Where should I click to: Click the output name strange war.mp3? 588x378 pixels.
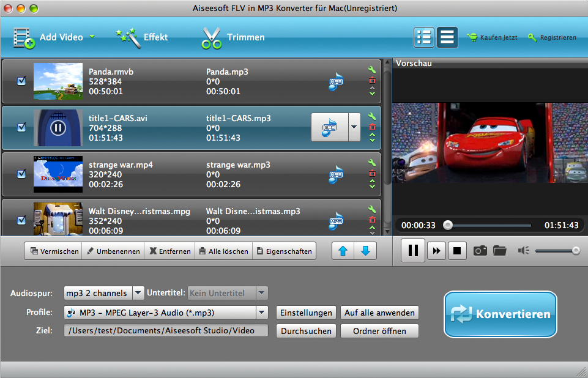click(238, 165)
